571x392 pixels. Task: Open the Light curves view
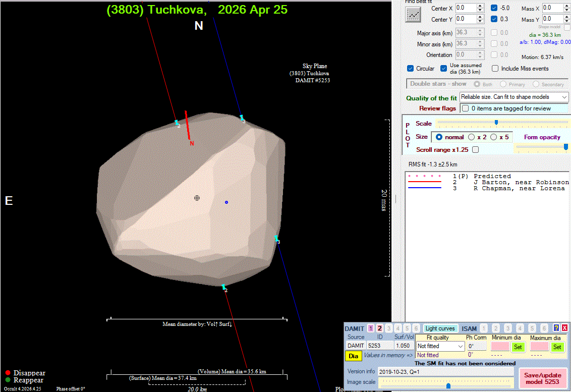click(440, 328)
